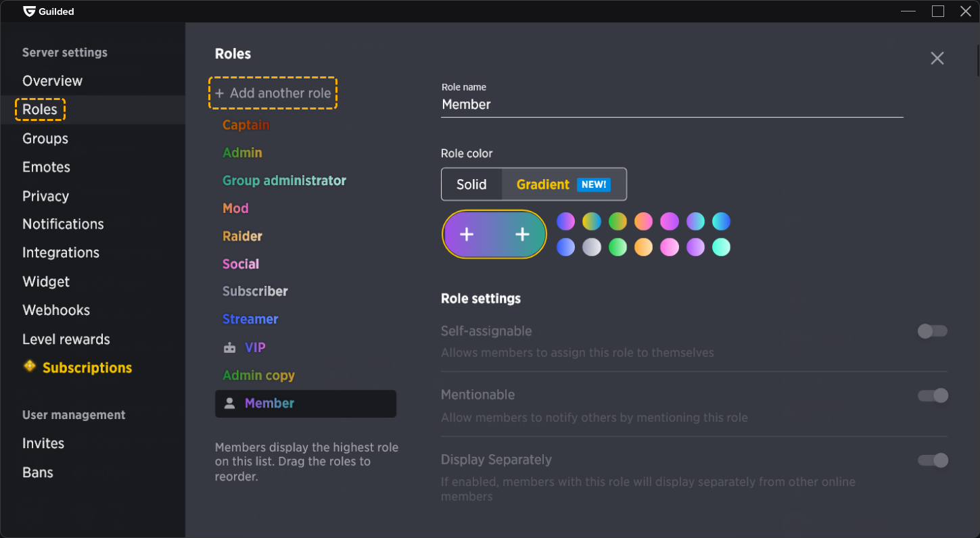Click the Role name input field
This screenshot has width=980, height=538.
click(672, 104)
